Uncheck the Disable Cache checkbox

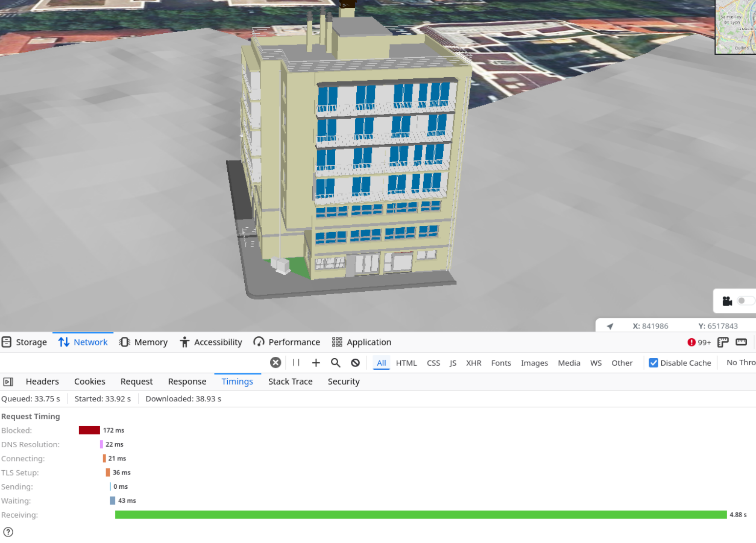[x=653, y=363]
